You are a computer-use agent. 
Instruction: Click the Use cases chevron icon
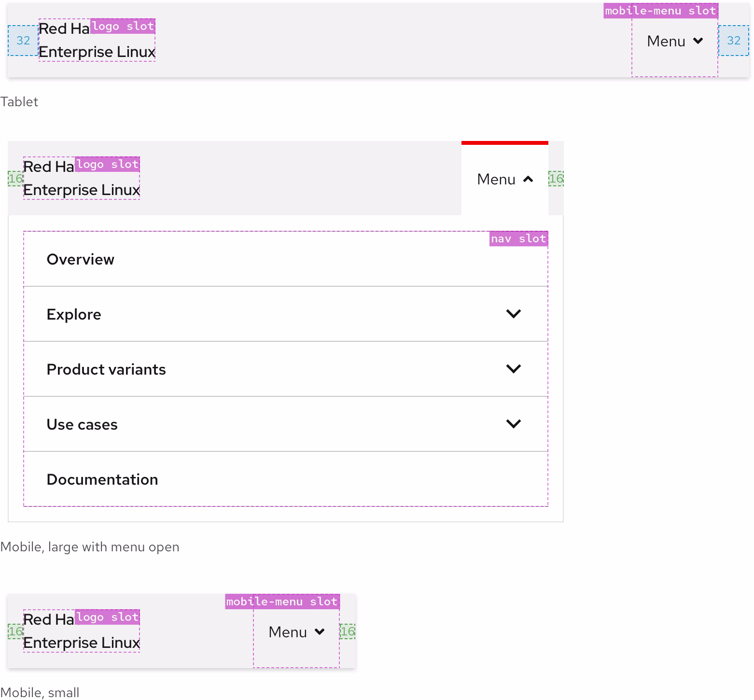tap(514, 423)
